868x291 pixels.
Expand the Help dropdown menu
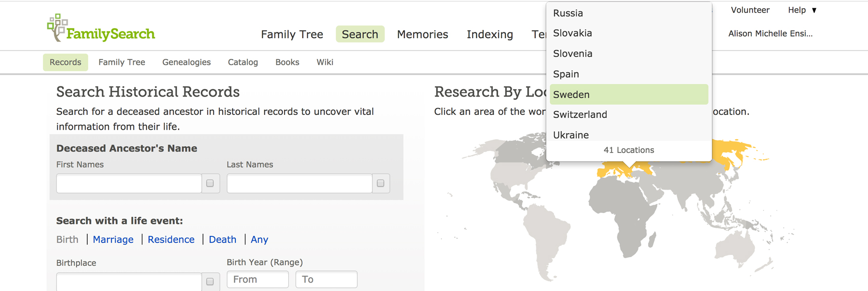coord(802,10)
